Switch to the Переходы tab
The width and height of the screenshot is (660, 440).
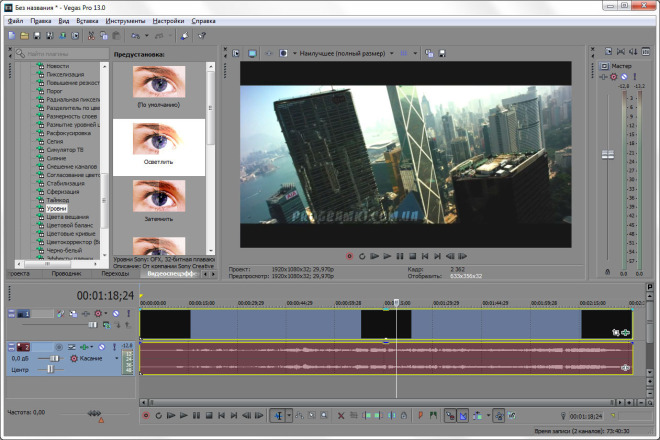pyautogui.click(x=115, y=274)
